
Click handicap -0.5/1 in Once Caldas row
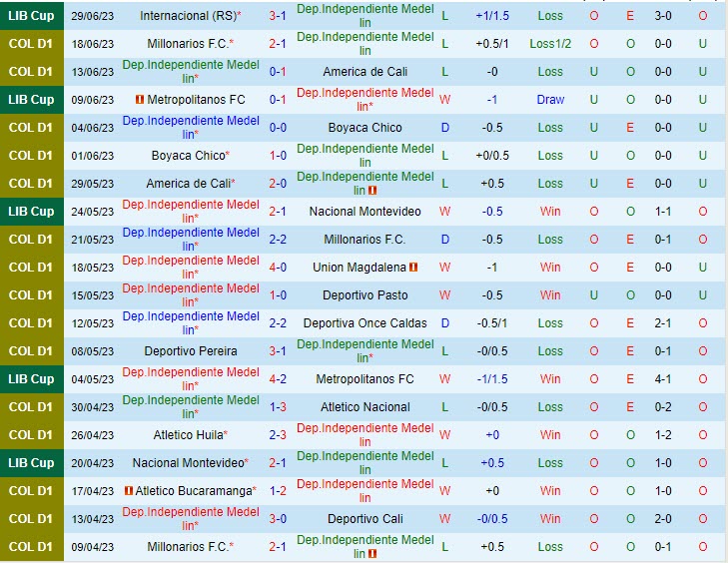coord(492,323)
